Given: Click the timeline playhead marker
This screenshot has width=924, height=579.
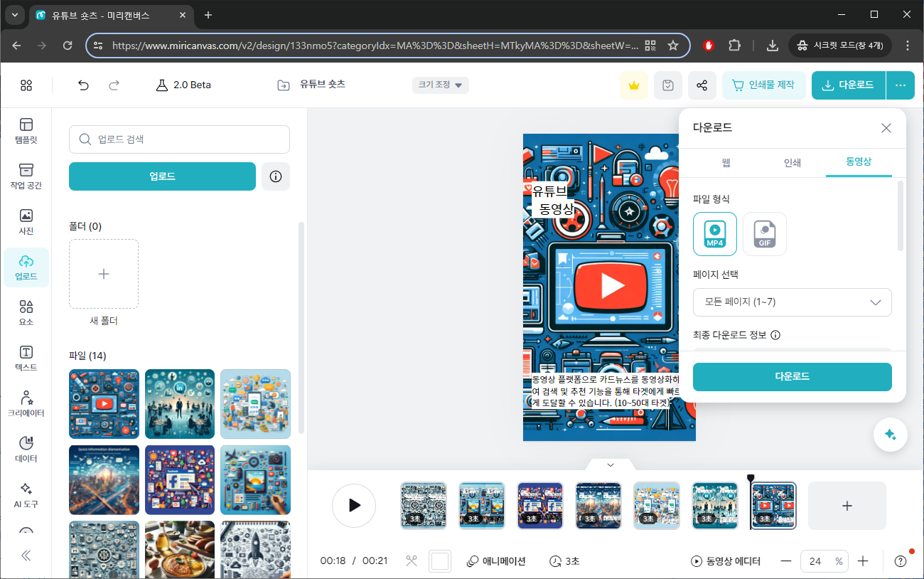Looking at the screenshot, I should pyautogui.click(x=750, y=479).
